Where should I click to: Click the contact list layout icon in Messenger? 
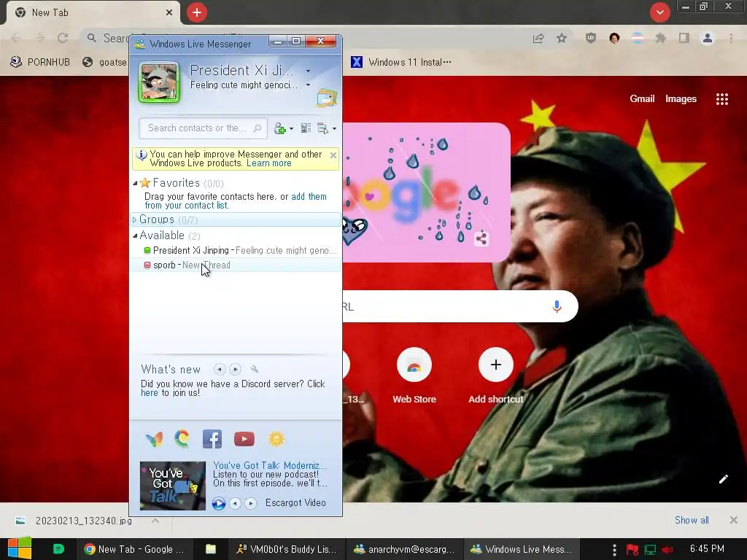[306, 128]
